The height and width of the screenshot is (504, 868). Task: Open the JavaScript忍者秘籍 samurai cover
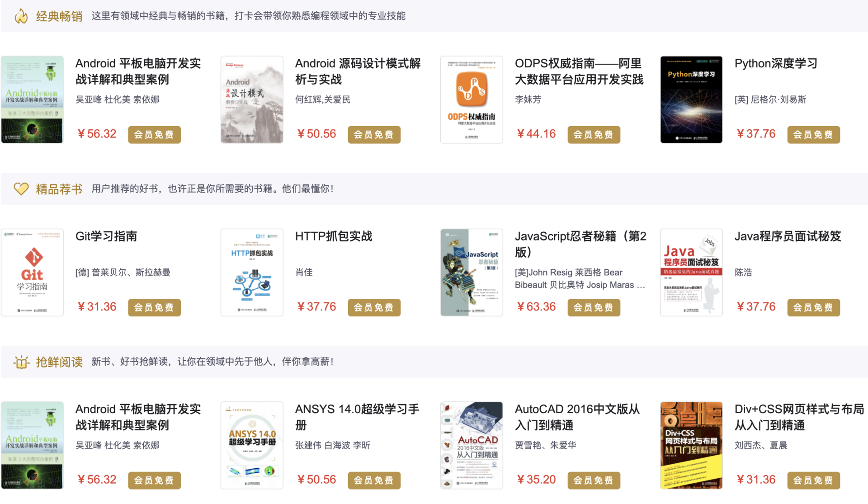[x=472, y=272]
